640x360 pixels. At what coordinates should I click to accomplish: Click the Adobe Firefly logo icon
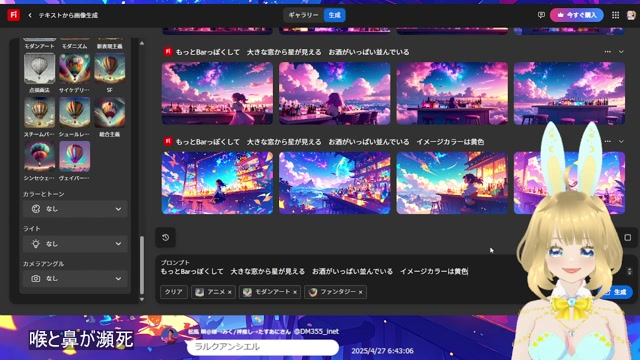(13, 15)
